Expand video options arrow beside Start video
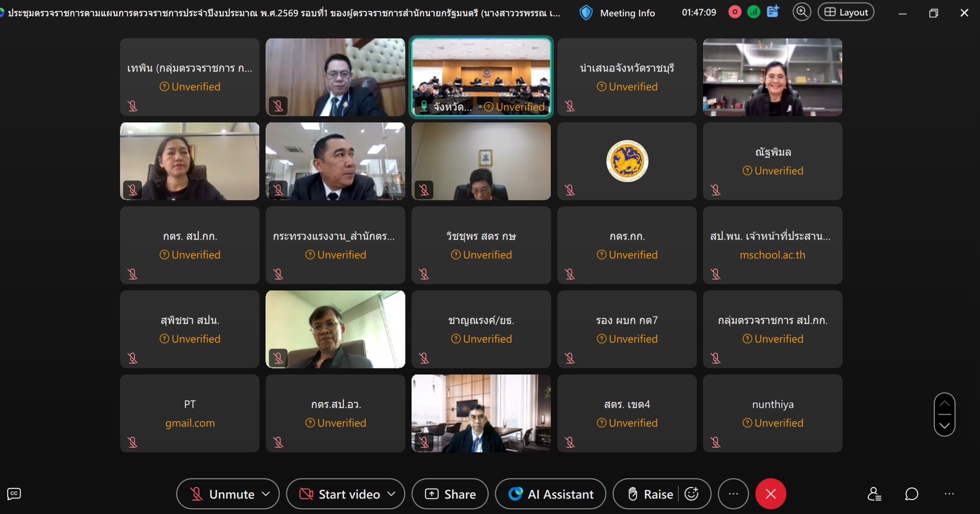 [392, 494]
